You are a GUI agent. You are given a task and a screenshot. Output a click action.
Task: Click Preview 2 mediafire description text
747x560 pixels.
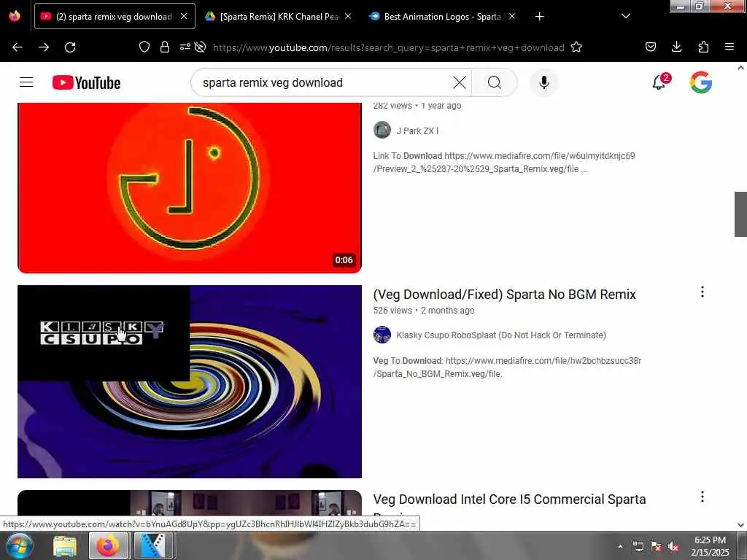[x=504, y=163]
